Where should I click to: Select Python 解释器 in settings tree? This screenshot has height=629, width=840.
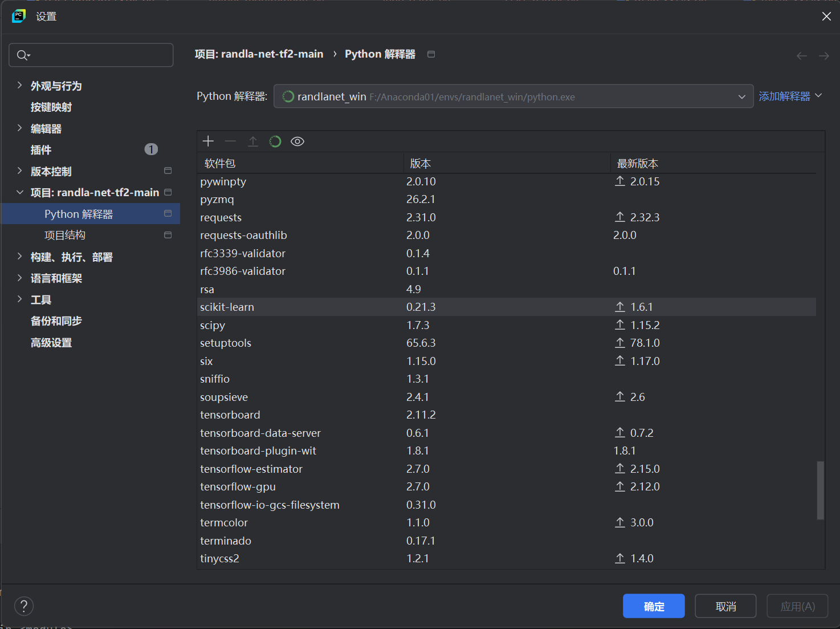[x=91, y=214]
